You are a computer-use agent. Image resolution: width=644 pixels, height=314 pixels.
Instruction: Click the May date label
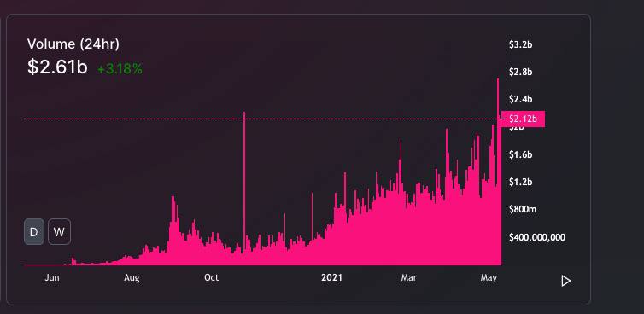click(489, 277)
